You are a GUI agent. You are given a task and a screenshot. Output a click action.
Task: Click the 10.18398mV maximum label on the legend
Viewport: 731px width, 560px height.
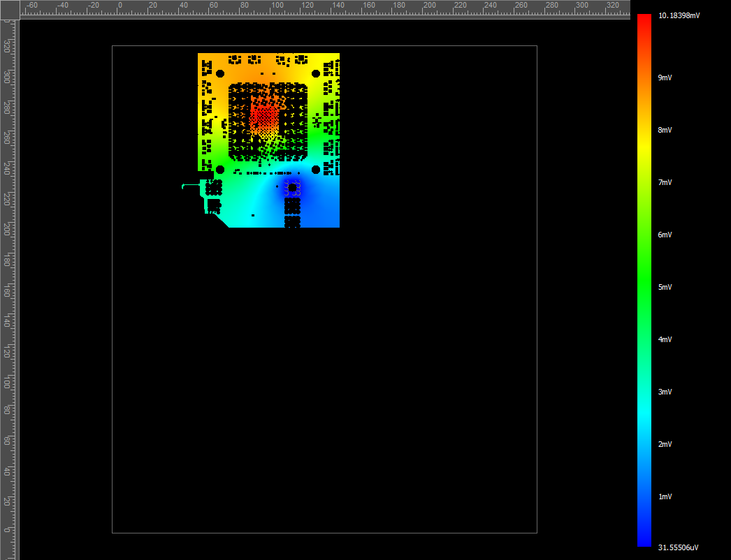[x=679, y=16]
